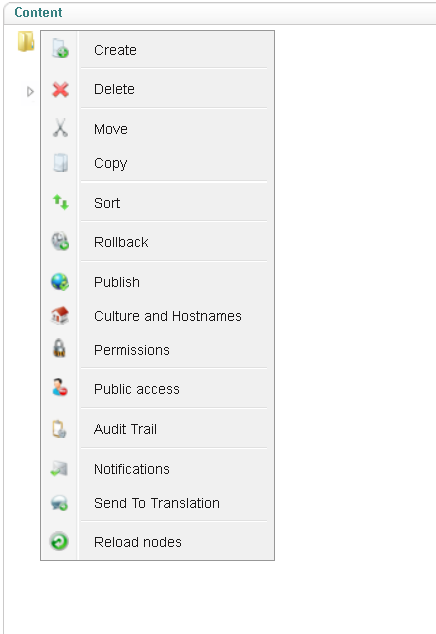Click the red X Delete icon
Screen dimensions: 436x634
coord(60,89)
